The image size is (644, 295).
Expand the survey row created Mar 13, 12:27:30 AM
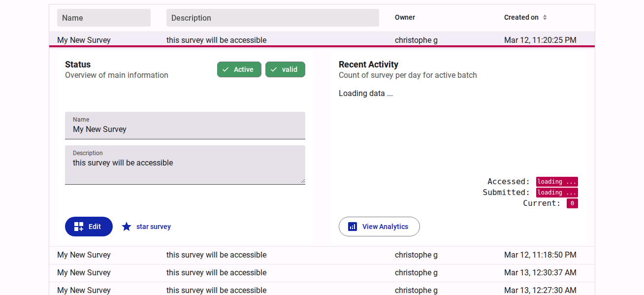[x=322, y=290]
